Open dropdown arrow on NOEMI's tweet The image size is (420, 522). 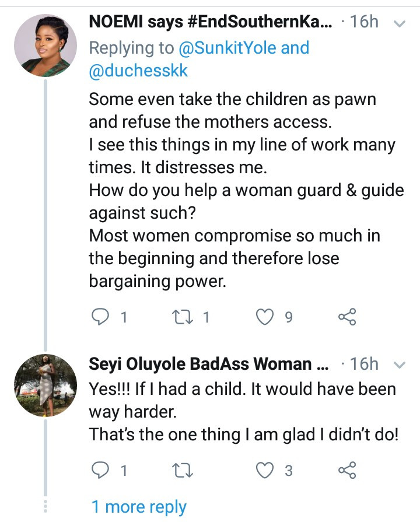(x=400, y=24)
